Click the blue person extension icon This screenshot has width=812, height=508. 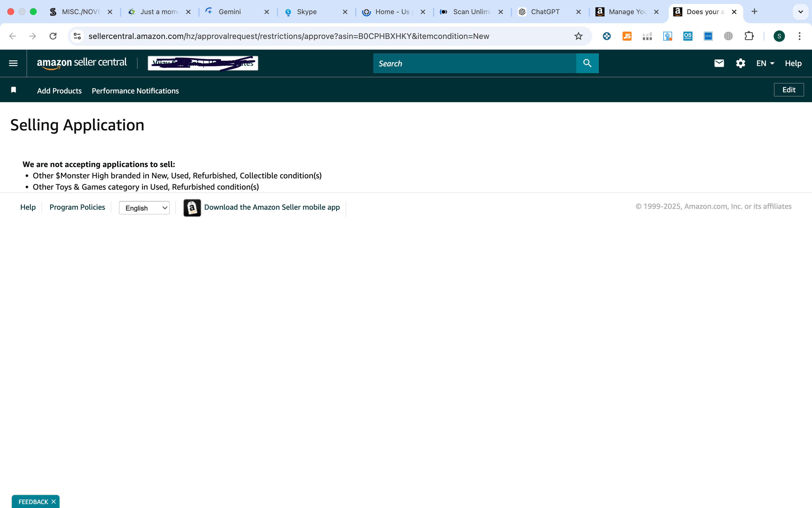[x=667, y=36]
